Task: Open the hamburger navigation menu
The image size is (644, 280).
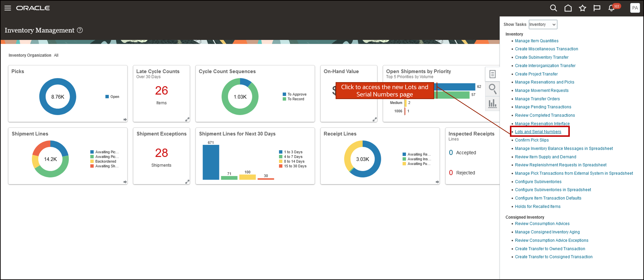Action: (8, 8)
